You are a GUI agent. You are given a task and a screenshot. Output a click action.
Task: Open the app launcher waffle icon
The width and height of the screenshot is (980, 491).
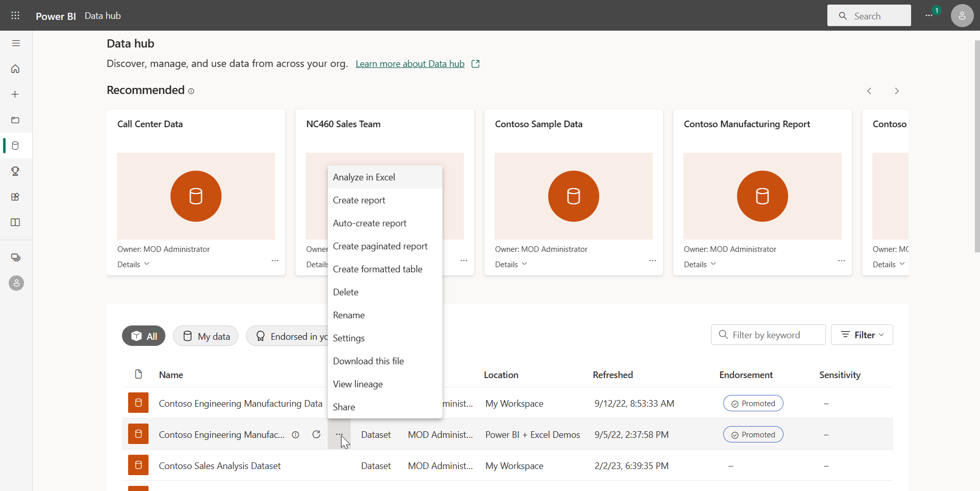15,15
